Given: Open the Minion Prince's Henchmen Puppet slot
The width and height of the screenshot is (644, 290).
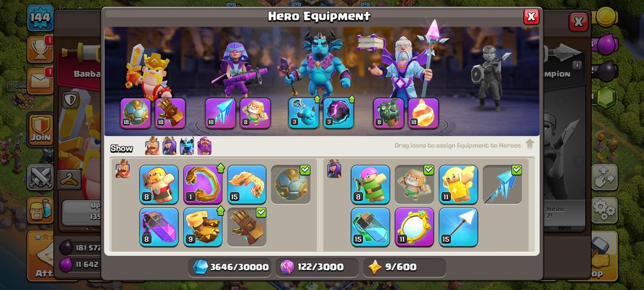Looking at the screenshot, I should [x=303, y=113].
